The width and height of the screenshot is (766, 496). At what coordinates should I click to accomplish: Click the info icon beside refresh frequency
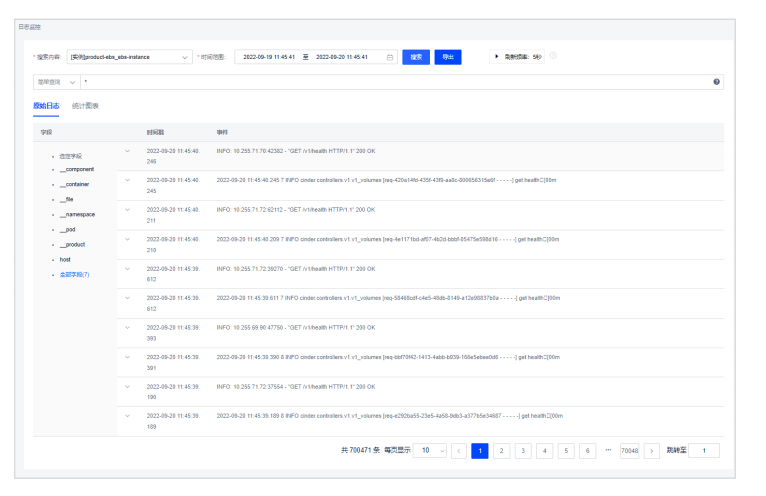(x=553, y=56)
